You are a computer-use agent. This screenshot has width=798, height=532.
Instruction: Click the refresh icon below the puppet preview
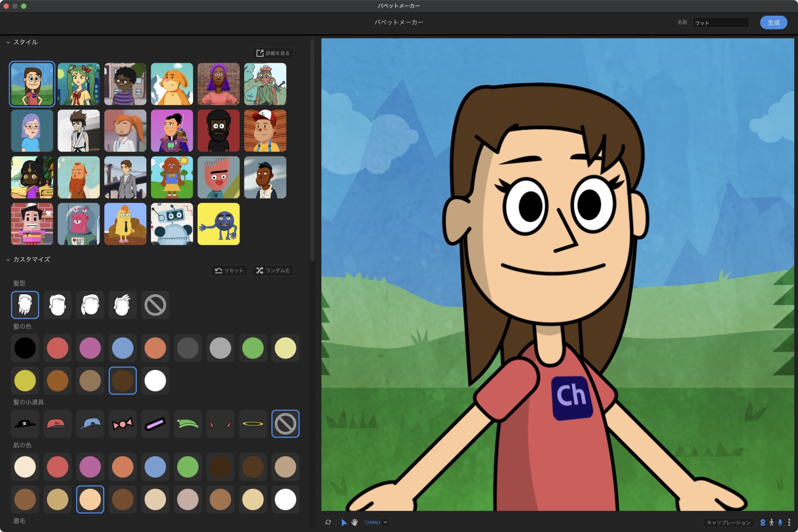click(328, 522)
